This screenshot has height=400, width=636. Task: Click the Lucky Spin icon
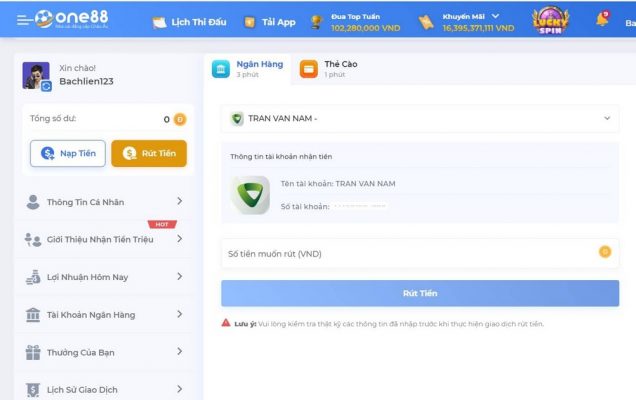pos(550,20)
